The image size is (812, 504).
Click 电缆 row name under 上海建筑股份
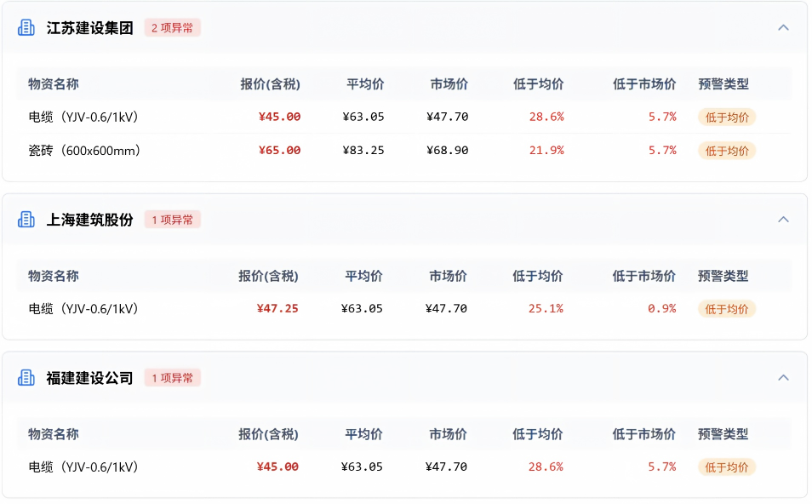(83, 309)
